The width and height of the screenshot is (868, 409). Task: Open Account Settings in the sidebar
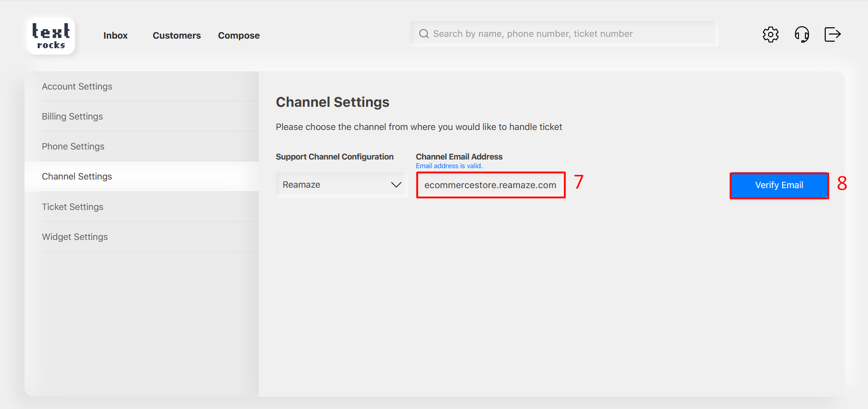point(77,86)
